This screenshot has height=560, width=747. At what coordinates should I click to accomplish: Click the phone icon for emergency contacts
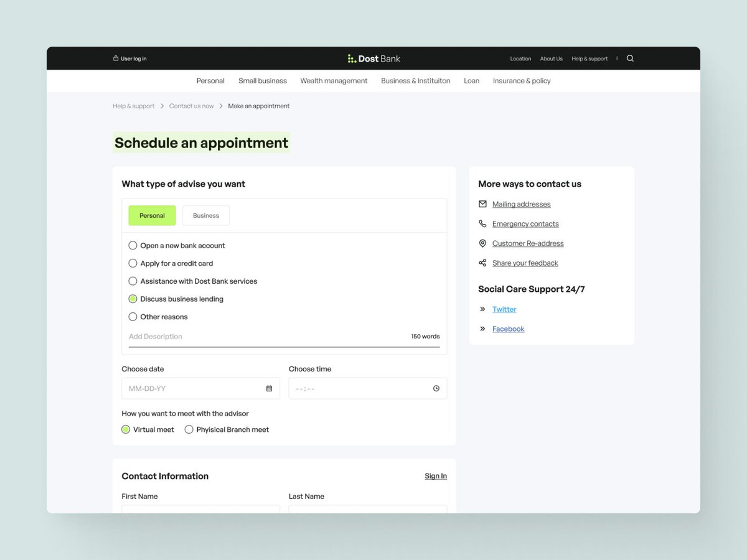482,223
